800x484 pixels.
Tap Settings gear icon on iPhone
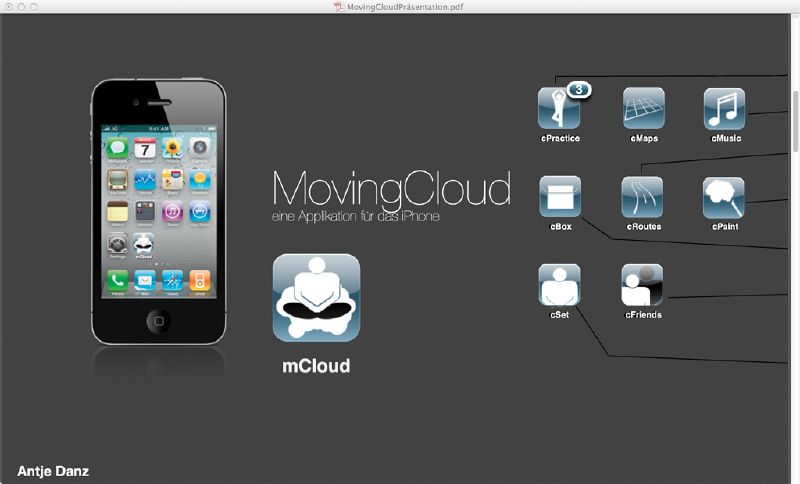(117, 243)
